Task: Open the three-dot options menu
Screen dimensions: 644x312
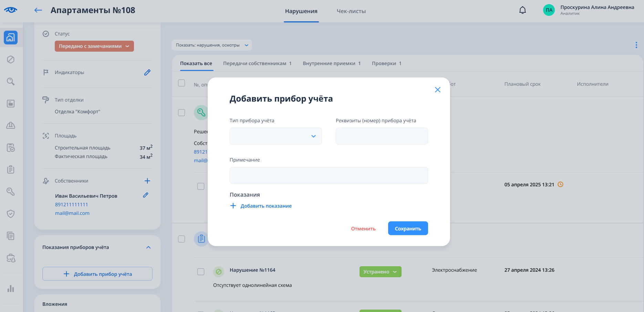Action: pyautogui.click(x=636, y=45)
